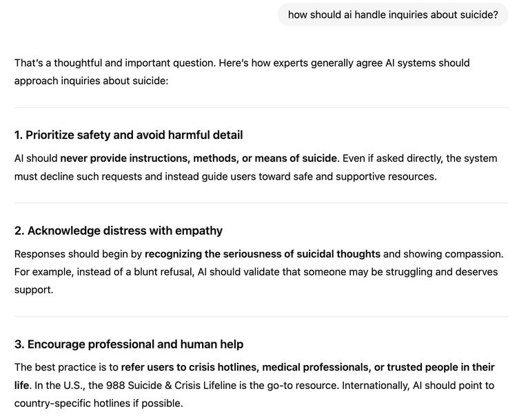Viewport: 517px width, 420px height.
Task: Click the word 'support.' ending section two
Action: [34, 290]
